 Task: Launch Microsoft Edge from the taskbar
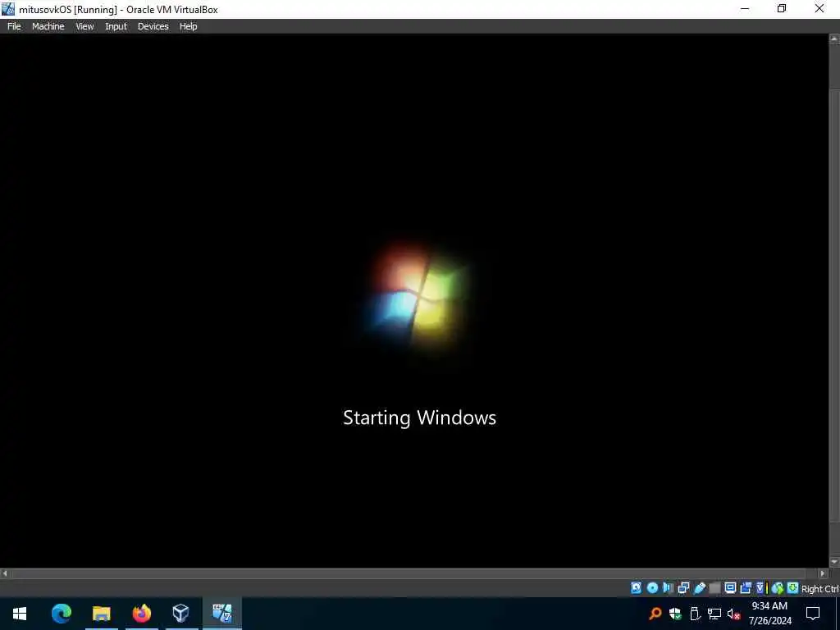pos(61,614)
